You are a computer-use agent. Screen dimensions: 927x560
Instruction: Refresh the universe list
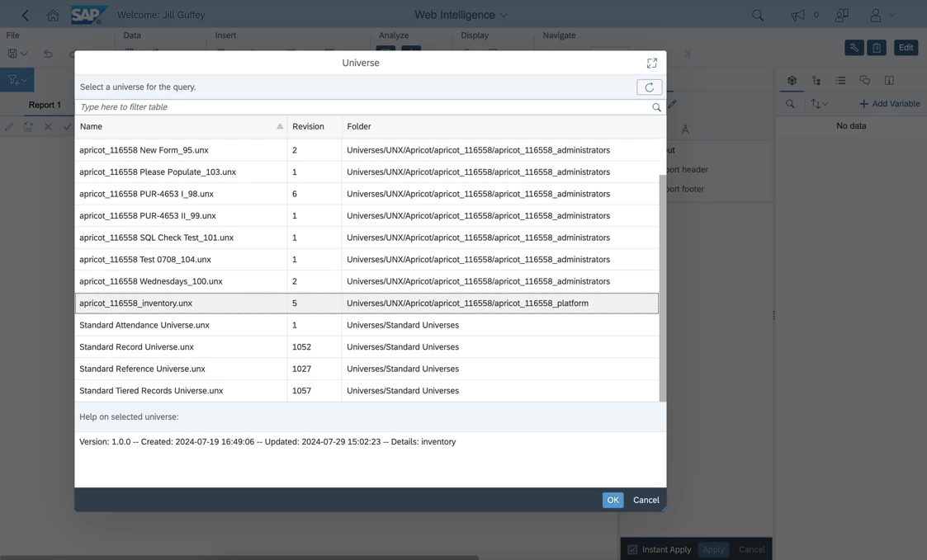(x=649, y=87)
